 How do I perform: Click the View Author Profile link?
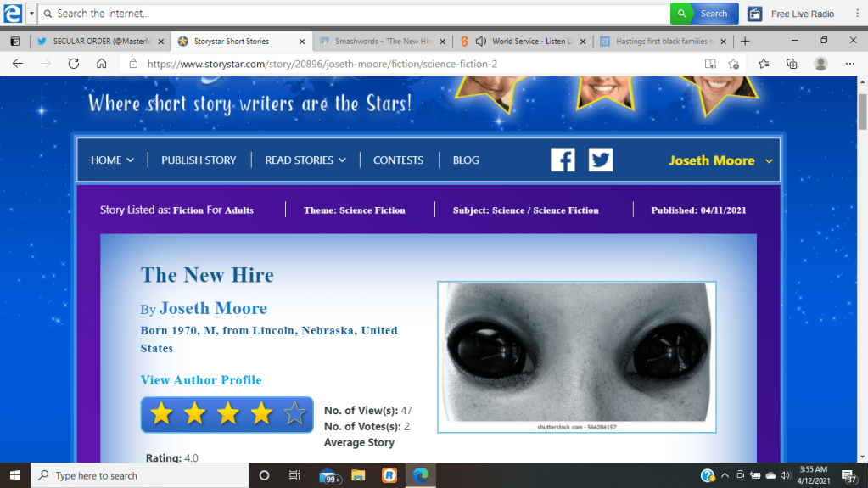(201, 380)
